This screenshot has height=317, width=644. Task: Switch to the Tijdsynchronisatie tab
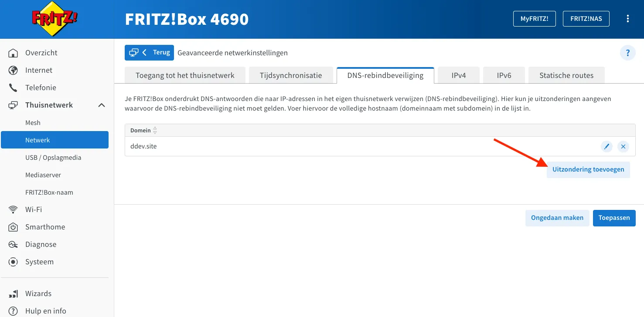[x=291, y=75]
